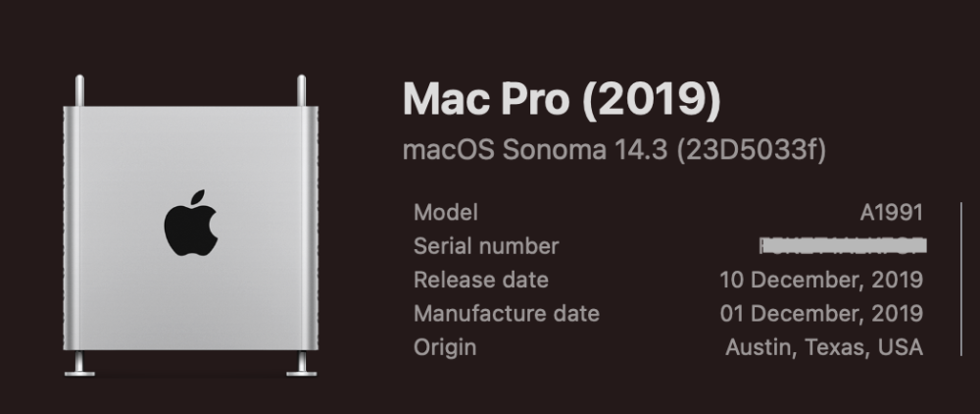Click the redacted serial number value
Image resolution: width=980 pixels, height=414 pixels.
pos(843,246)
